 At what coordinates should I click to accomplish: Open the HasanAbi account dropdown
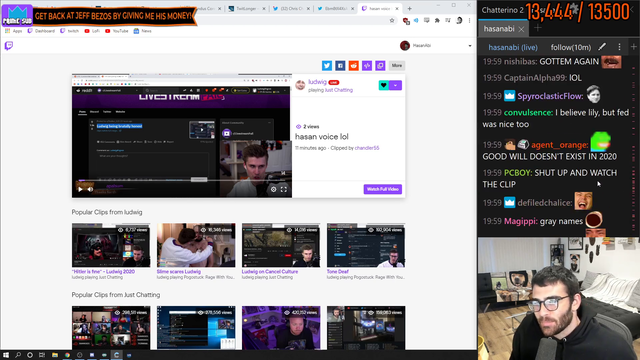[x=470, y=46]
